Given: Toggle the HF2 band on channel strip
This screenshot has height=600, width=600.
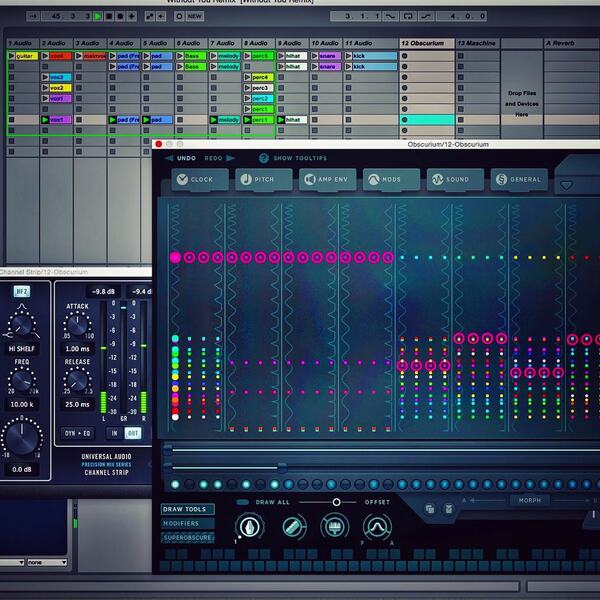Looking at the screenshot, I should click(21, 292).
